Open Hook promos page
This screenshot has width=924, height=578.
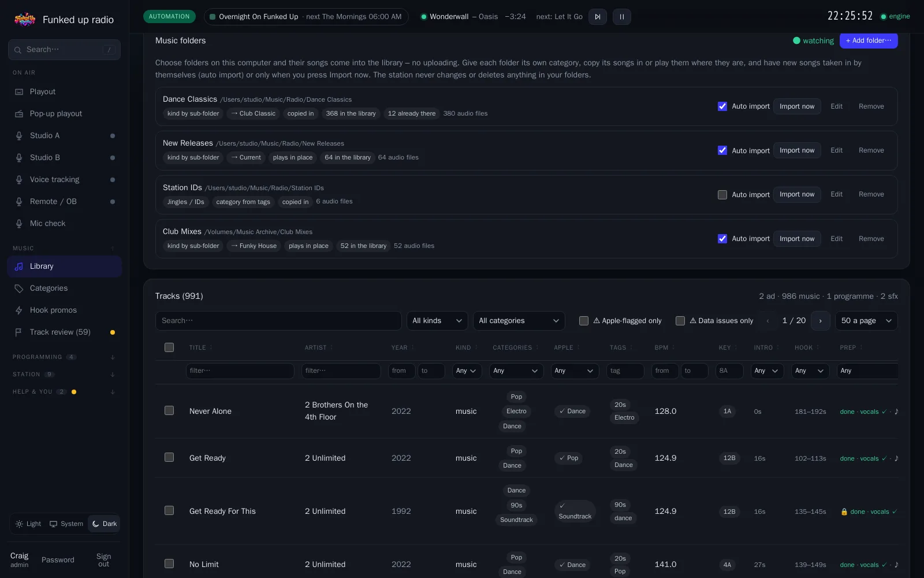pyautogui.click(x=64, y=310)
